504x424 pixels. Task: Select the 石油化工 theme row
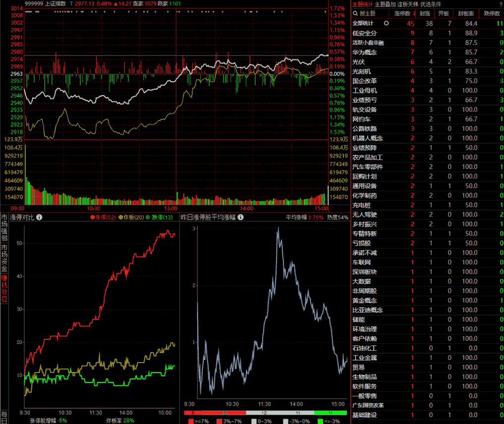click(x=428, y=348)
